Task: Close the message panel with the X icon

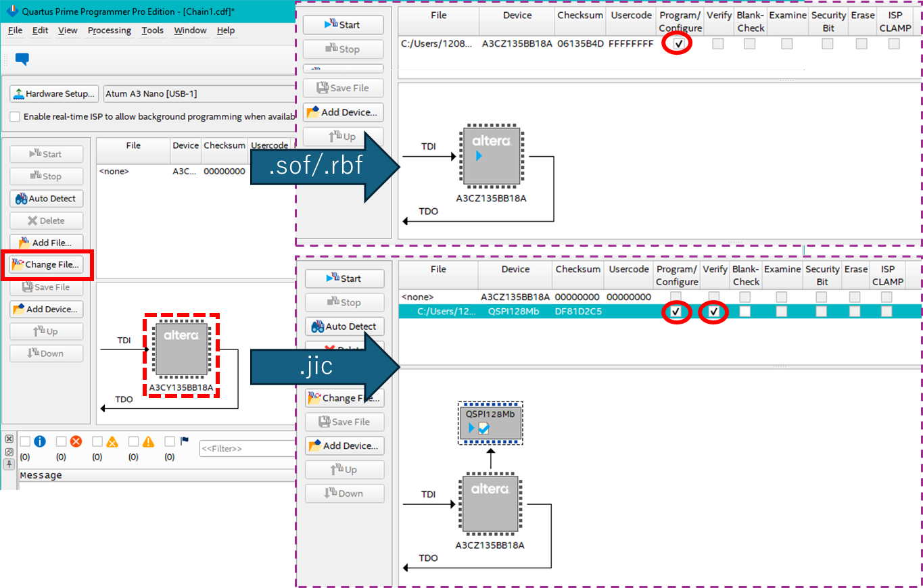Action: point(9,440)
